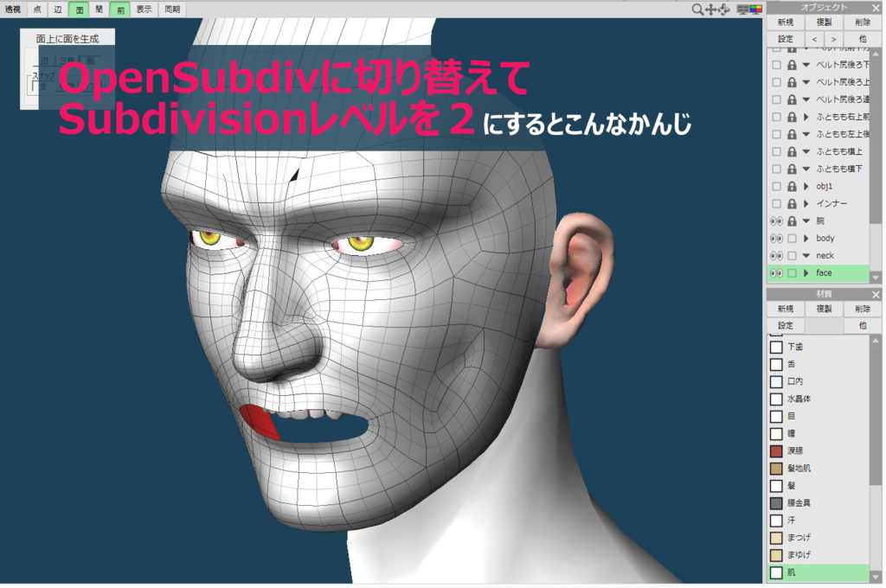
Task: Toggle 辺 (edge) display button
Action: 58,10
